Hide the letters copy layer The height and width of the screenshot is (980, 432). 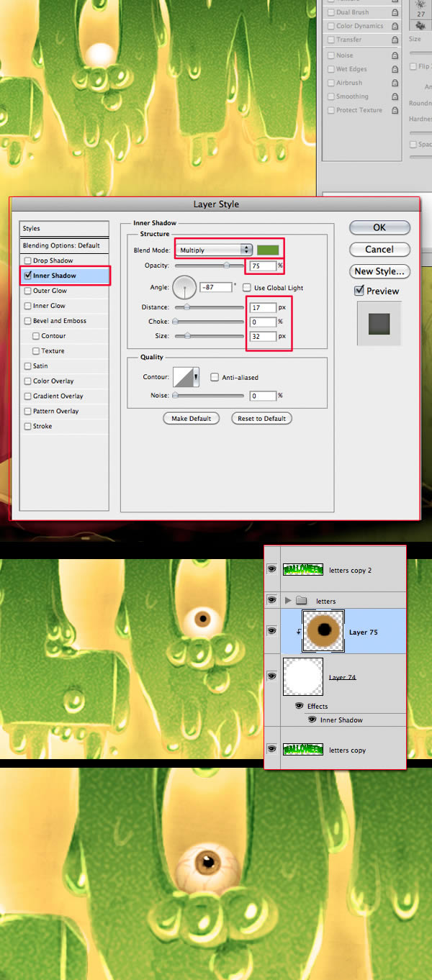pyautogui.click(x=272, y=749)
